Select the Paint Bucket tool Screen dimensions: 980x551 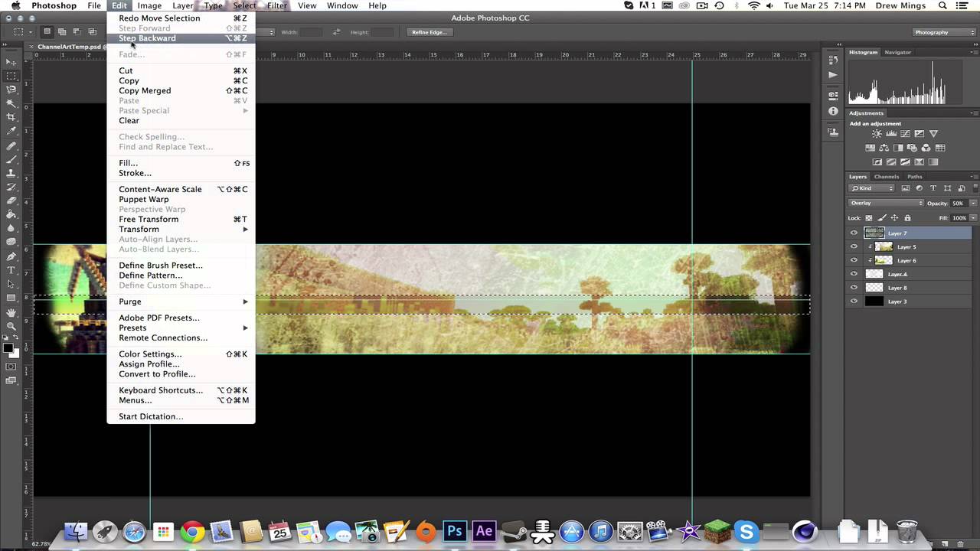pyautogui.click(x=11, y=214)
